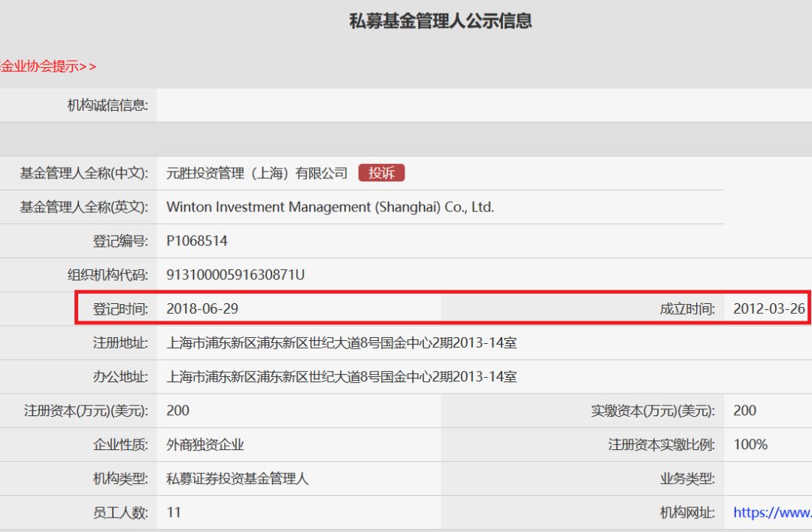Click the 组织机构代码 label
This screenshot has width=812, height=532.
(x=108, y=275)
